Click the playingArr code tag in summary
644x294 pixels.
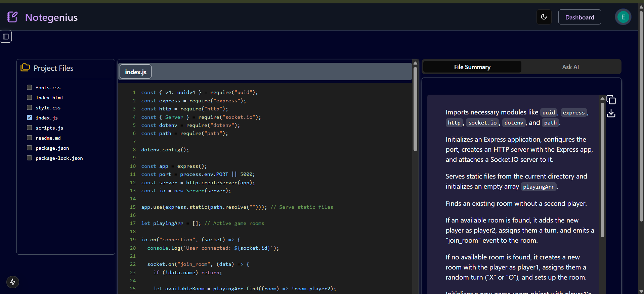tap(539, 187)
